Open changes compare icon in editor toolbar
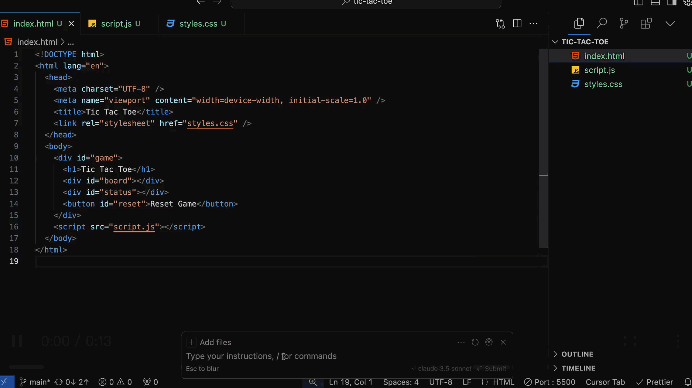 tap(500, 23)
